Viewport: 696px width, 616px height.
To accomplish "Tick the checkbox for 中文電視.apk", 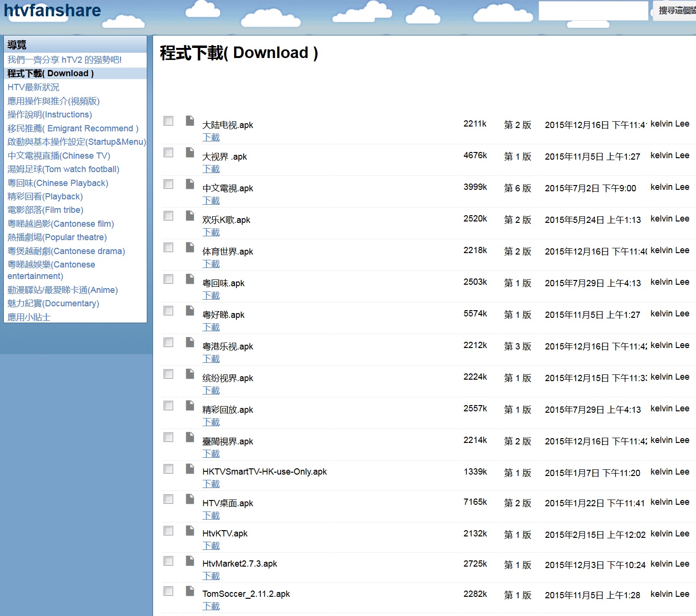I will pyautogui.click(x=168, y=184).
